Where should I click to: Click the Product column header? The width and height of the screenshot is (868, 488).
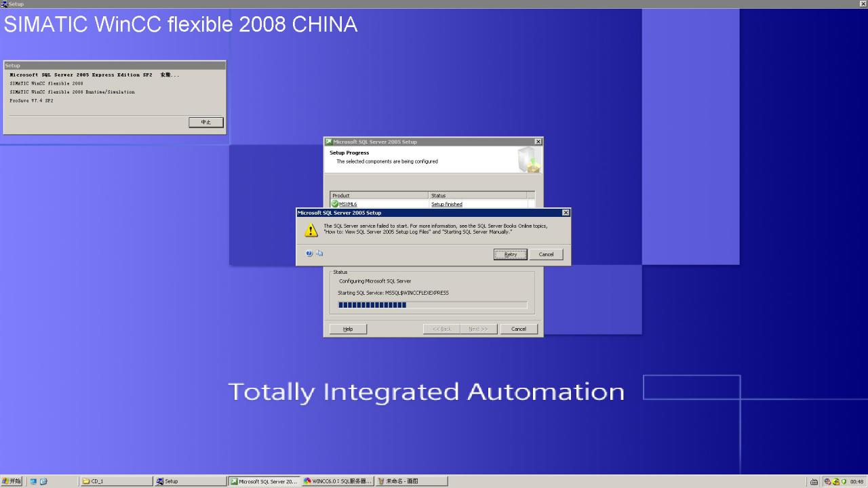(380, 195)
